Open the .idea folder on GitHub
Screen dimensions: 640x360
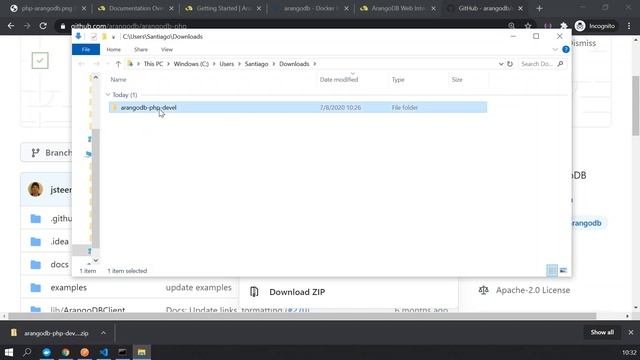[x=59, y=241]
